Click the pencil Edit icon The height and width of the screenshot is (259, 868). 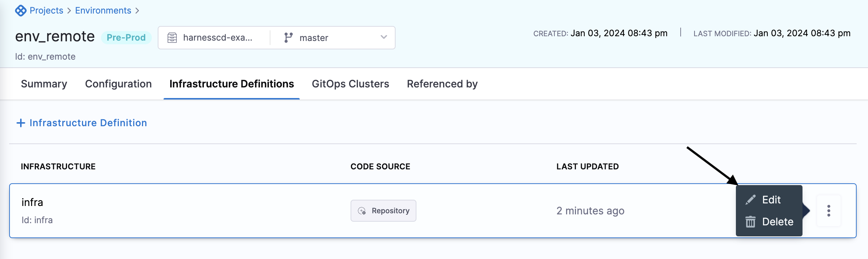pyautogui.click(x=751, y=200)
